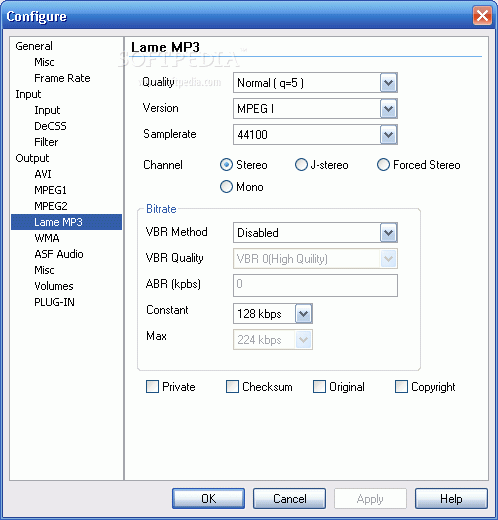Open the MPEG2 output settings

coord(51,206)
